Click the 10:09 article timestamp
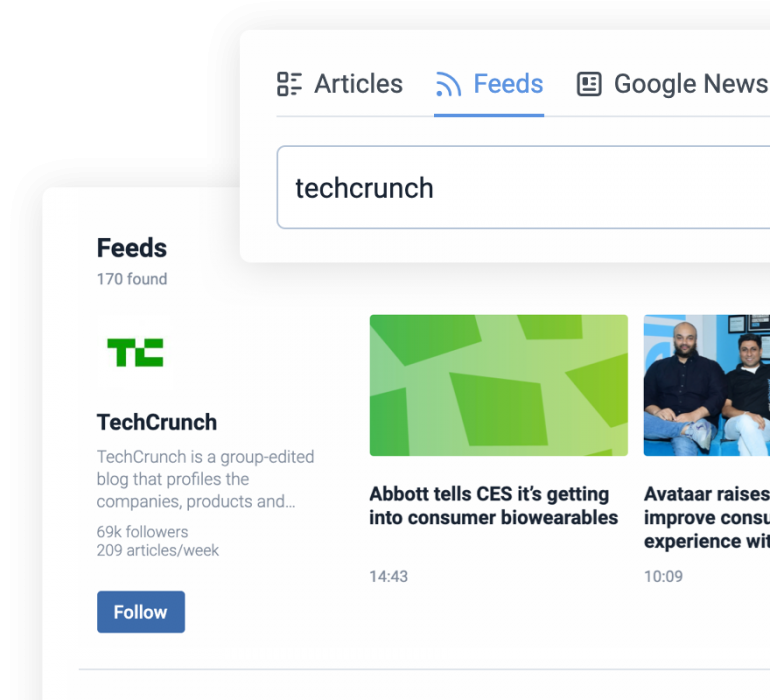The width and height of the screenshot is (770, 700). 663,576
